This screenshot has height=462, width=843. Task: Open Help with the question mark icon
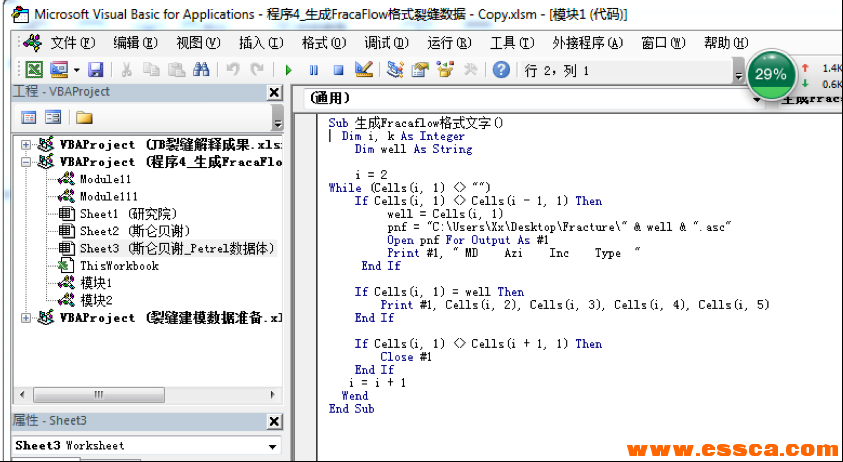pyautogui.click(x=501, y=69)
